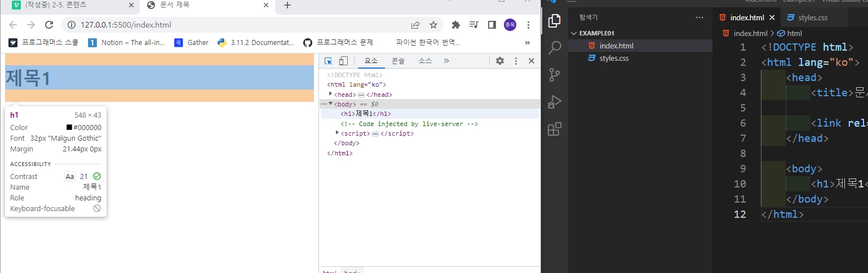Collapse the body element in DOM tree
868x273 pixels.
331,104
